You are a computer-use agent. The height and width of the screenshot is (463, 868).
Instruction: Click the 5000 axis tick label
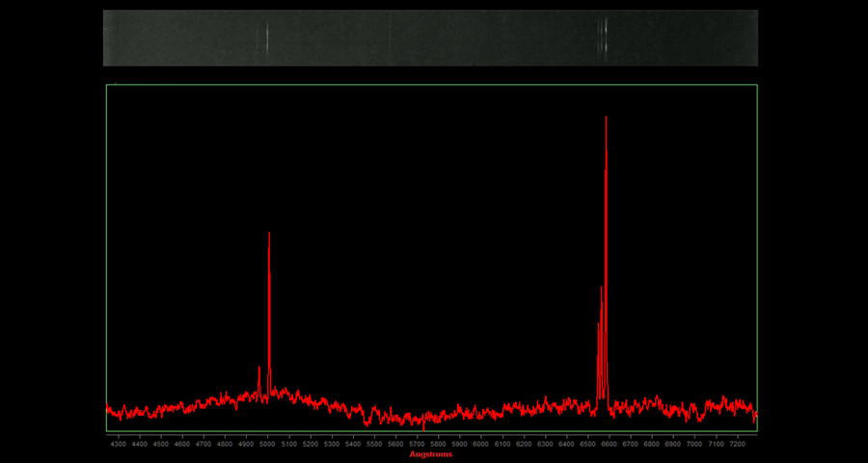[268, 444]
